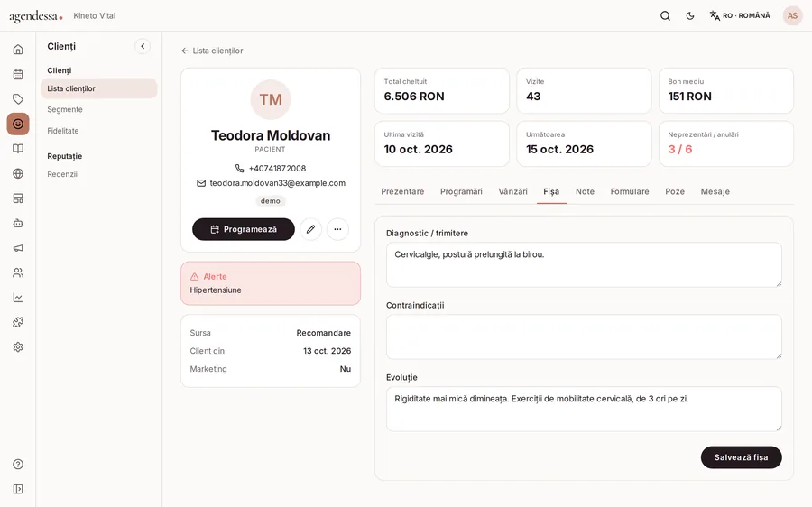Click the Diagnostic / trimitere text field
Screen dimensions: 812x507
584,264
